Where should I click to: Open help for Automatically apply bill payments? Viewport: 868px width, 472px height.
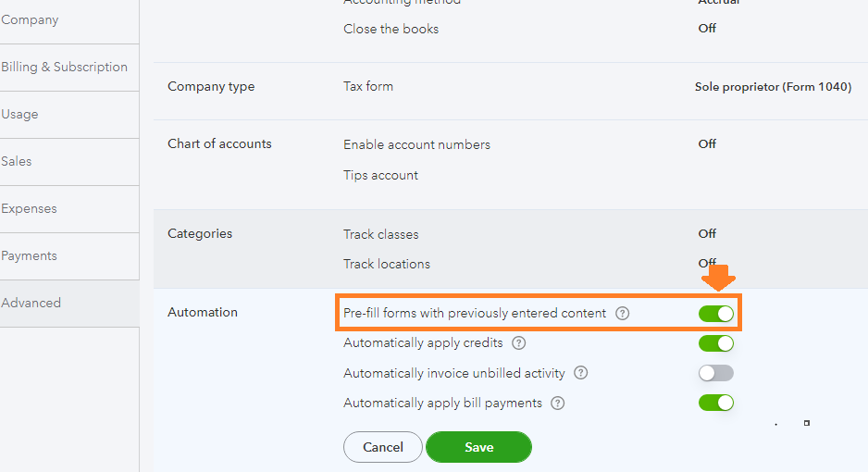point(557,404)
